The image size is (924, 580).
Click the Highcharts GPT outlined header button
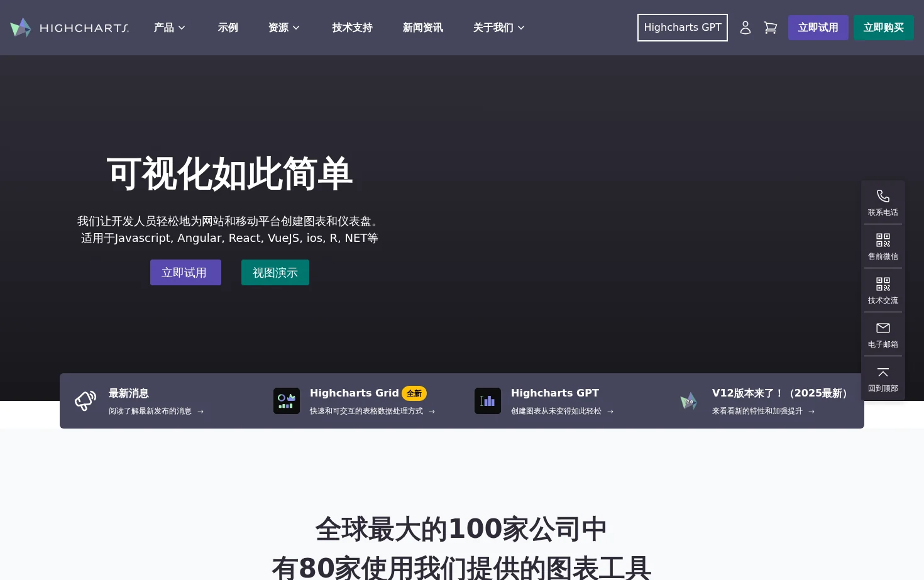pyautogui.click(x=683, y=28)
